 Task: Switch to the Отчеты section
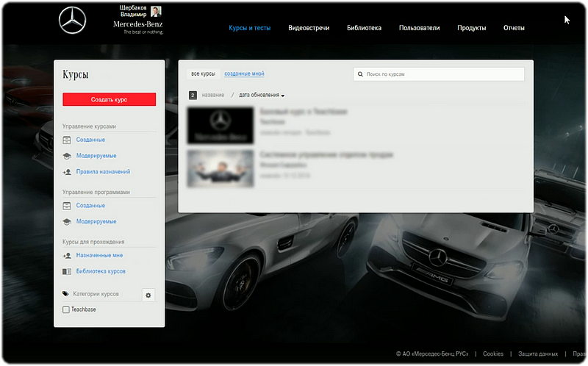click(514, 28)
